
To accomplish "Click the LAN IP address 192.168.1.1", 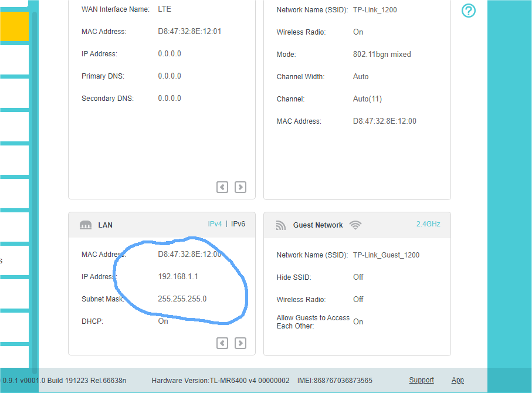I will pyautogui.click(x=182, y=277).
